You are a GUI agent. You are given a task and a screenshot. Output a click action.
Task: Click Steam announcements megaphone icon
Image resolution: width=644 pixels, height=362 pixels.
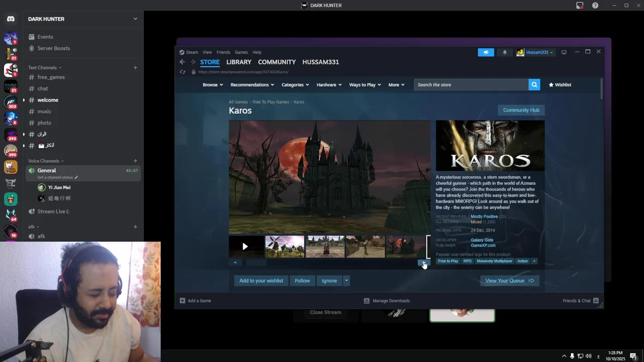(486, 52)
